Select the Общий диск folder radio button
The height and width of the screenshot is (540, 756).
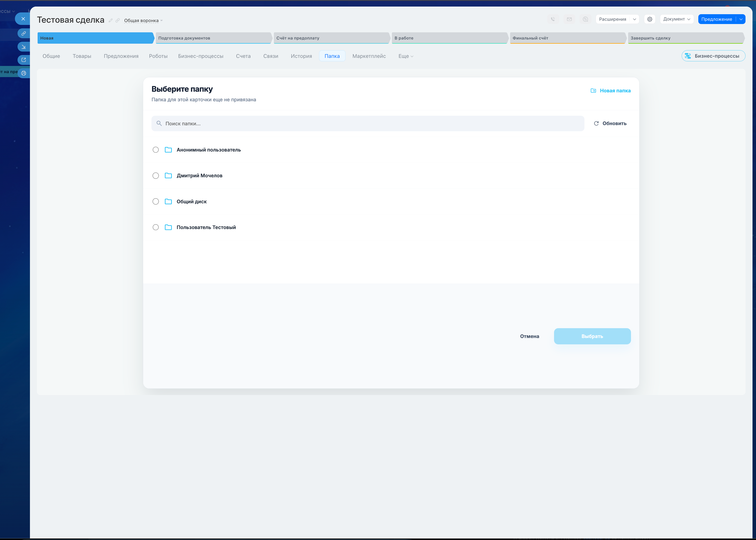[x=156, y=202]
